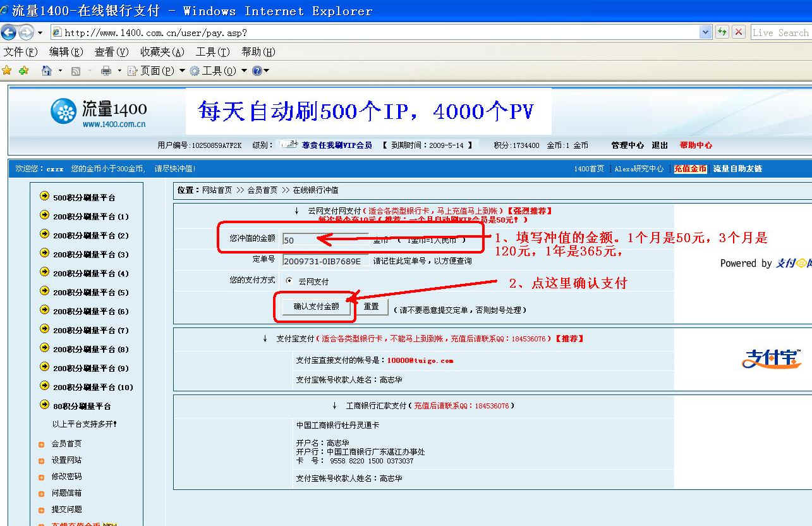Open 修改密码 sidebar link

click(66, 477)
